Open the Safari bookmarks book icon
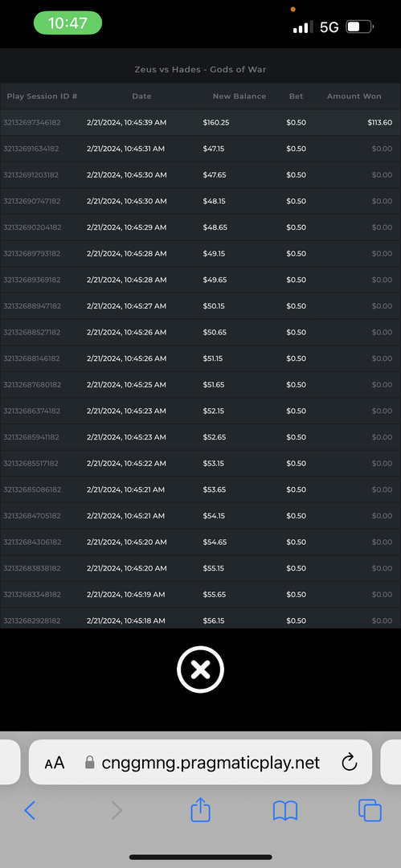 (285, 811)
